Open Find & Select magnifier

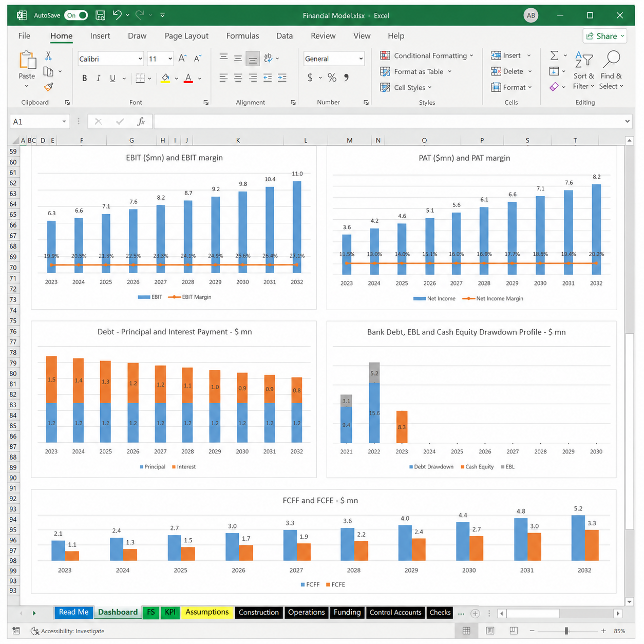(x=611, y=71)
